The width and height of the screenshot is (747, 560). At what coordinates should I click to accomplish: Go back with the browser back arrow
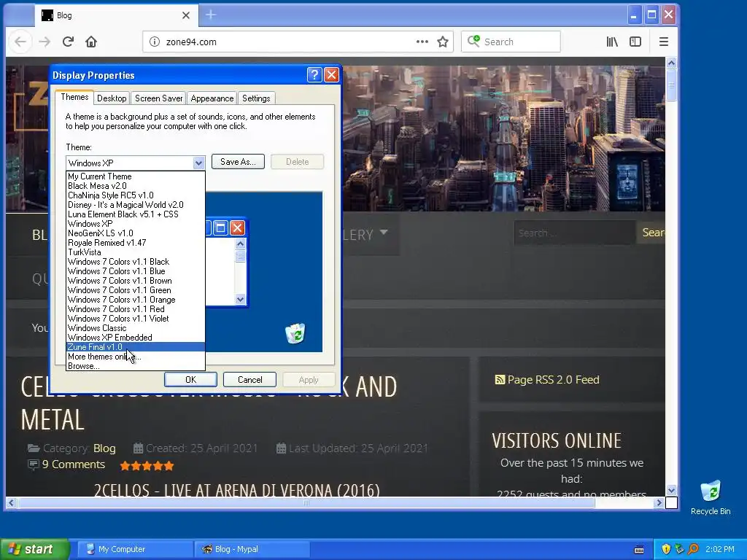tap(20, 42)
